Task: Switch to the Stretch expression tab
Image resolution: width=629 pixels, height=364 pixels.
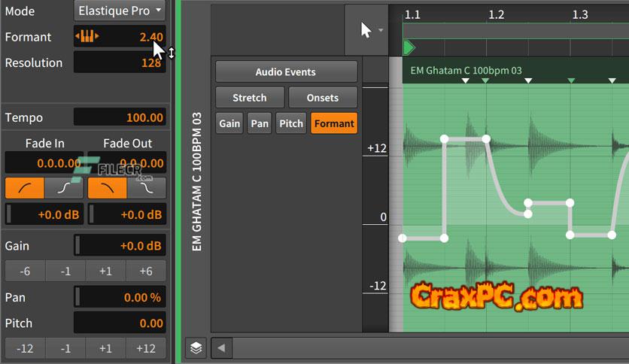Action: click(x=250, y=98)
